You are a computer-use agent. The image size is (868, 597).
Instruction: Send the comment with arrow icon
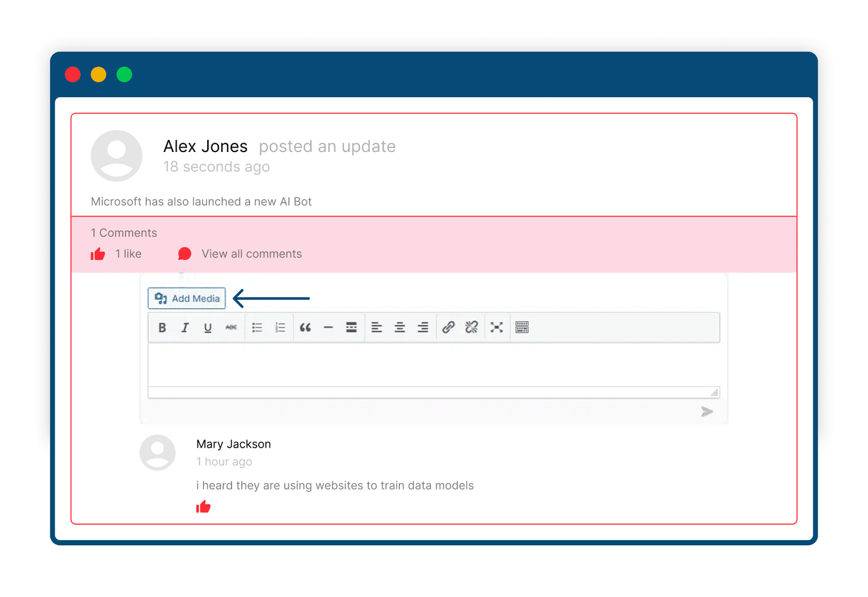pyautogui.click(x=707, y=412)
